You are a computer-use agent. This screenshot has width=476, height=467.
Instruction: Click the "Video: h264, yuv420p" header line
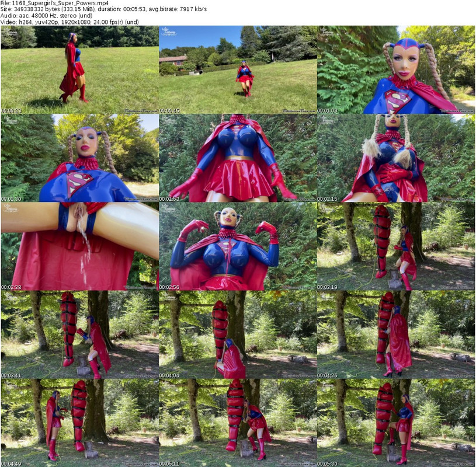(70, 22)
